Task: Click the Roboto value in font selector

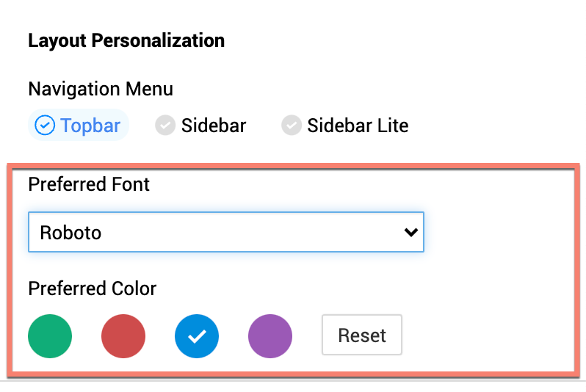Action: pyautogui.click(x=71, y=233)
